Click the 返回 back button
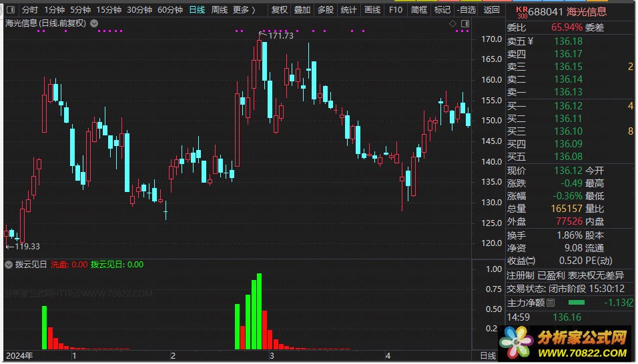 coord(491,10)
